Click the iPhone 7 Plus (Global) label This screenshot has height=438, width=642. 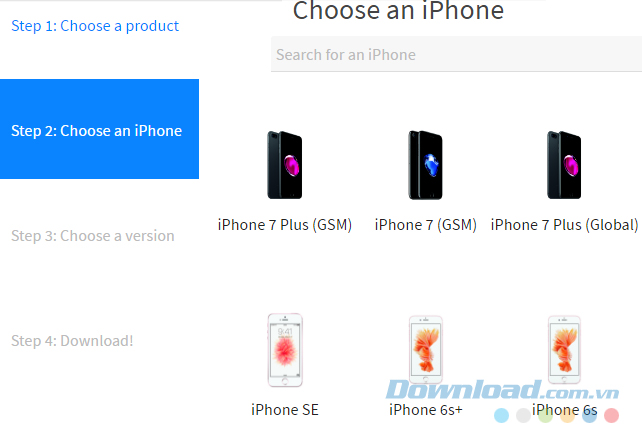[x=565, y=225]
